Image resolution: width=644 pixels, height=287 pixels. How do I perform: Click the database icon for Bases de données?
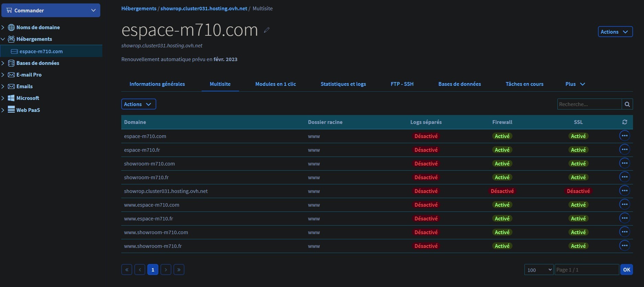[11, 63]
